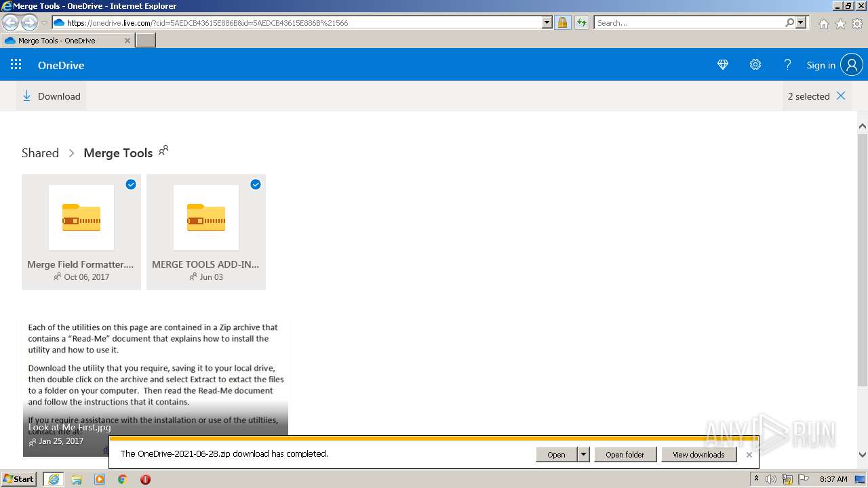The width and height of the screenshot is (868, 488).
Task: Click the IE Search box
Action: (689, 22)
